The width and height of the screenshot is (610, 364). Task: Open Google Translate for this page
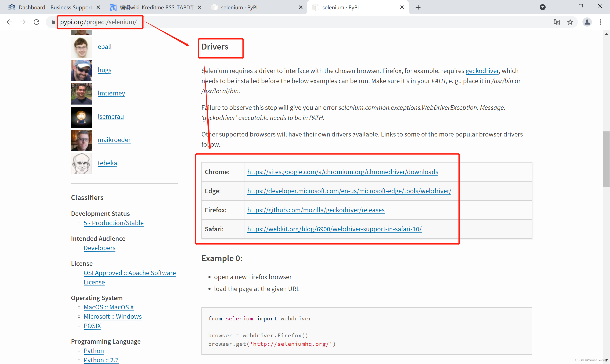[x=556, y=22]
